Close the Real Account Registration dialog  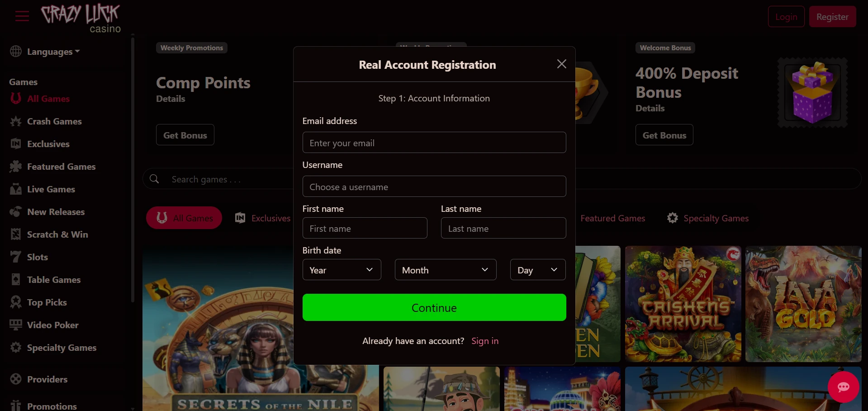(x=561, y=64)
